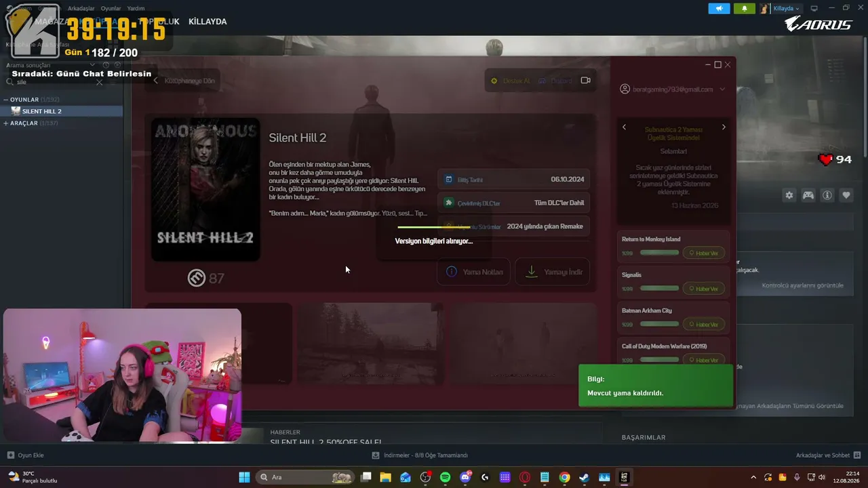Open Google Chrome from the taskbar
868x488 pixels.
tap(564, 477)
